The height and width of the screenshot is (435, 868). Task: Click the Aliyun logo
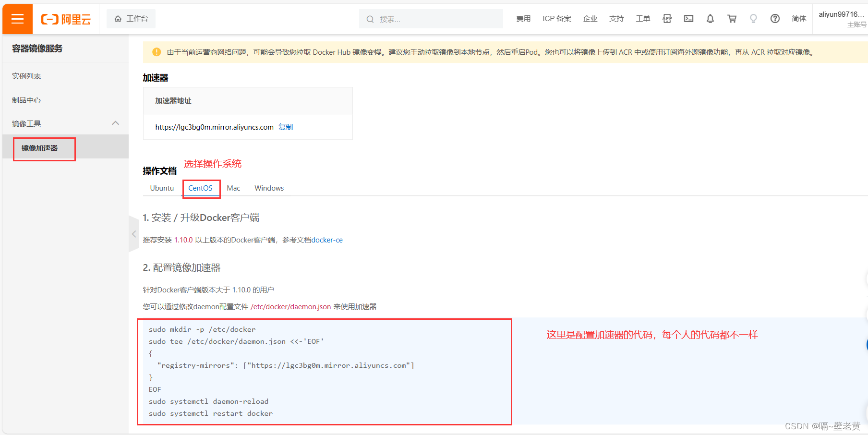(66, 19)
